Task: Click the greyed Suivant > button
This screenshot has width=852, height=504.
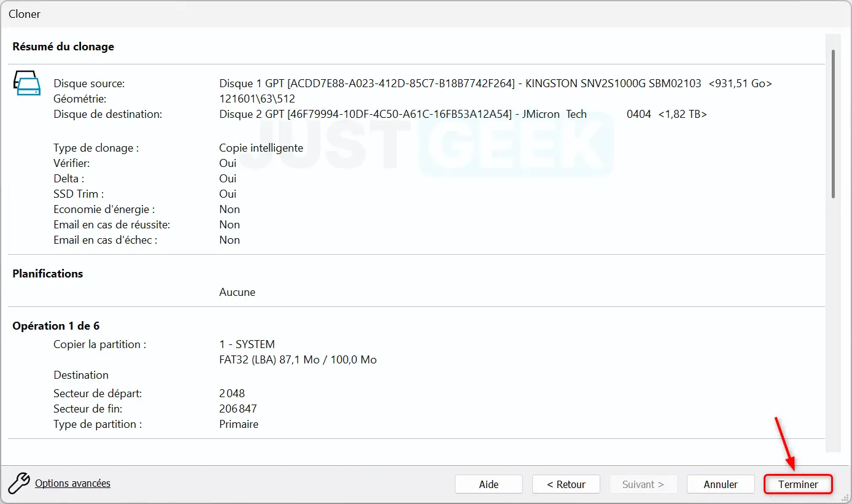Action: point(643,484)
